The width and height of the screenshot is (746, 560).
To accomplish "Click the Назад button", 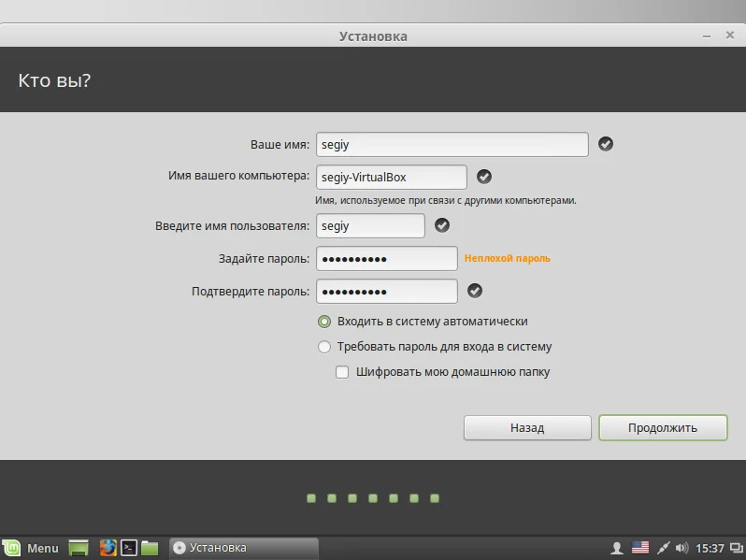I will (x=527, y=428).
